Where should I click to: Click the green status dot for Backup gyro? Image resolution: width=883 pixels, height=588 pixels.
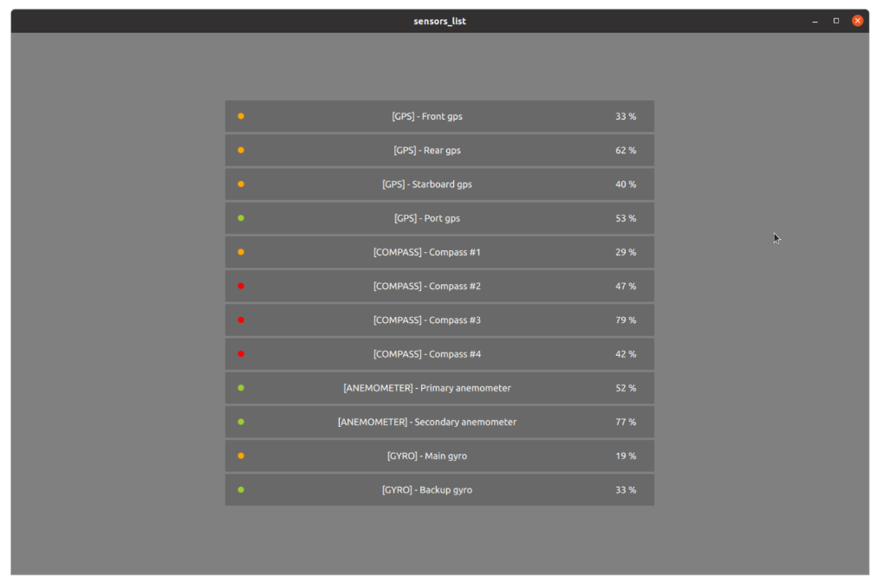pyautogui.click(x=241, y=490)
